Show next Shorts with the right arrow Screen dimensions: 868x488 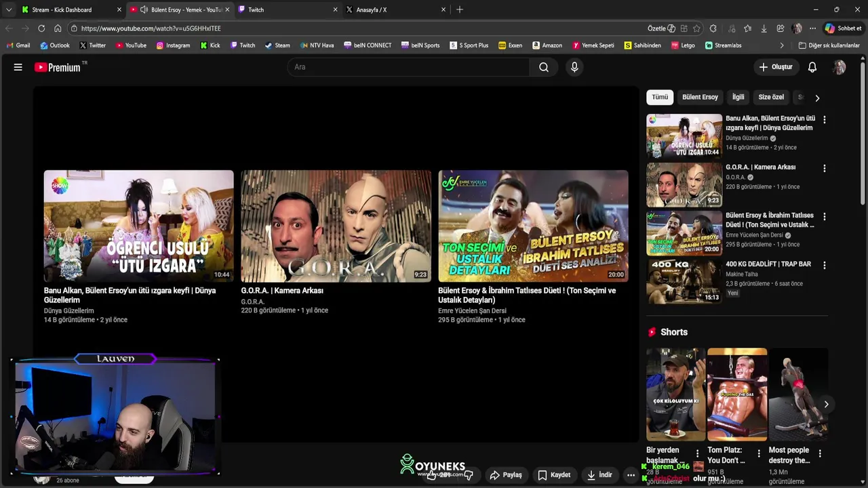(826, 404)
